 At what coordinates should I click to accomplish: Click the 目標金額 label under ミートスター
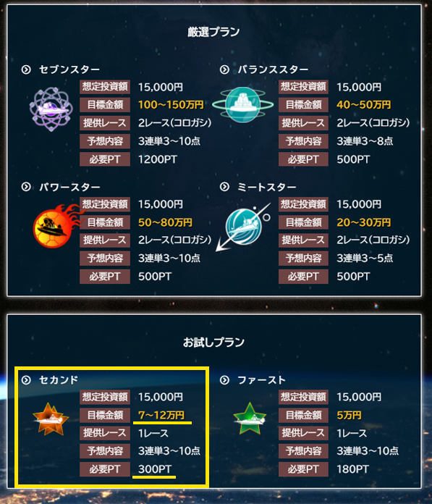pyautogui.click(x=303, y=222)
